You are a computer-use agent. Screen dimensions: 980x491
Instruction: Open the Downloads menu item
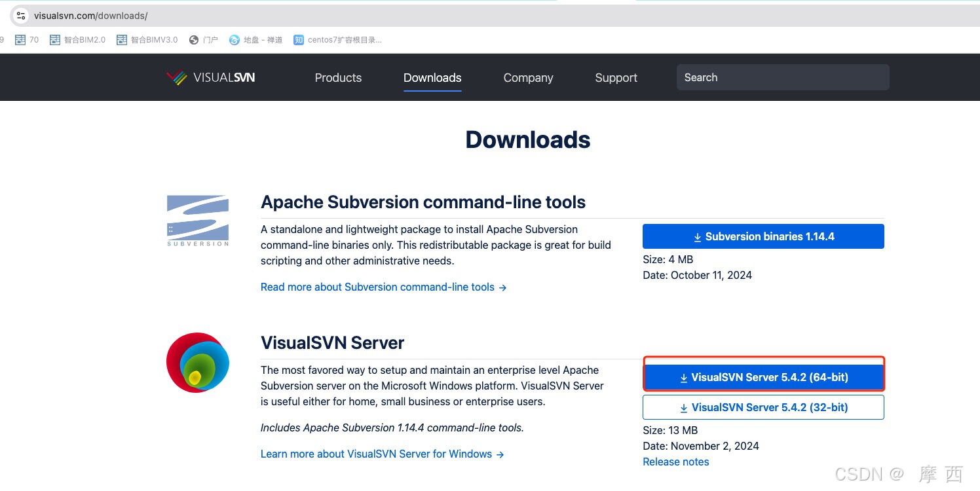click(x=432, y=77)
